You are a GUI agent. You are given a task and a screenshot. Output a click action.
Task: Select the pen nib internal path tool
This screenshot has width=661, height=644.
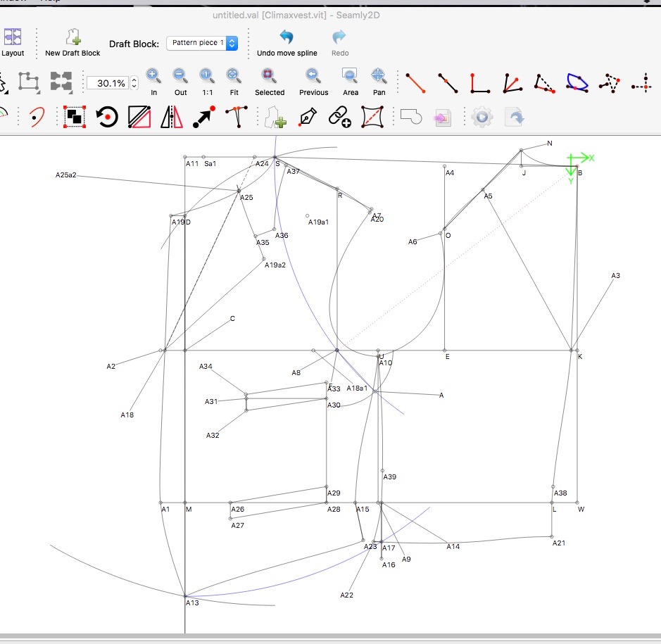[308, 116]
